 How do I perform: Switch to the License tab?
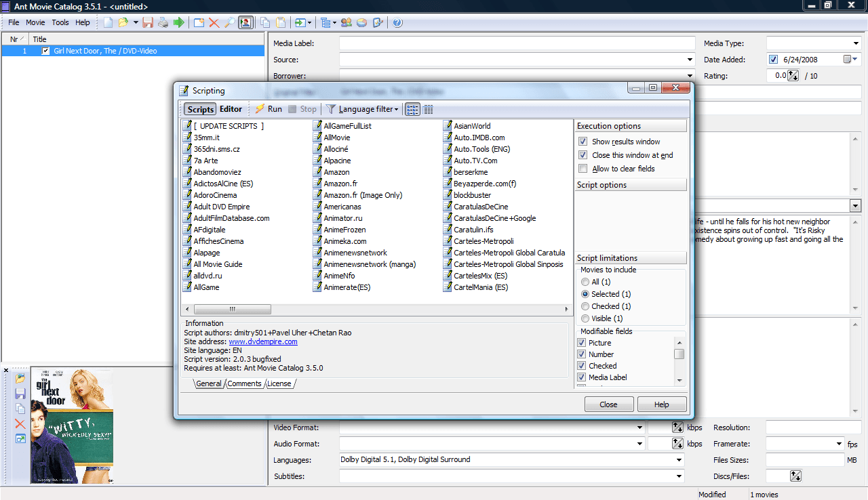click(x=279, y=383)
